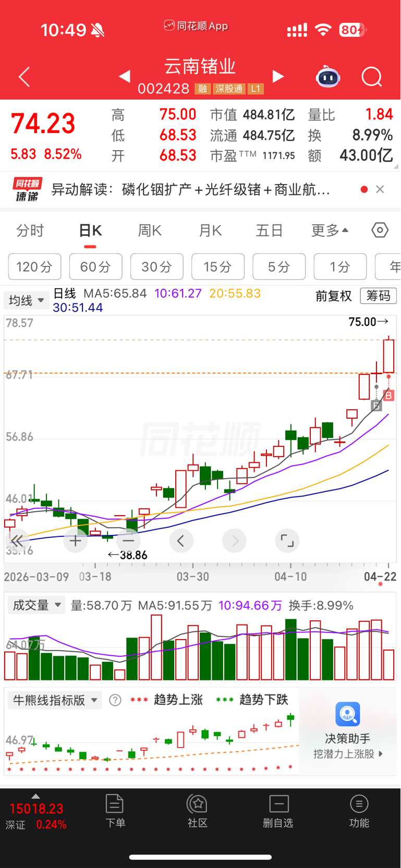The image size is (401, 868).
Task: Tap the latest red candlestick
Action: pyautogui.click(x=388, y=355)
